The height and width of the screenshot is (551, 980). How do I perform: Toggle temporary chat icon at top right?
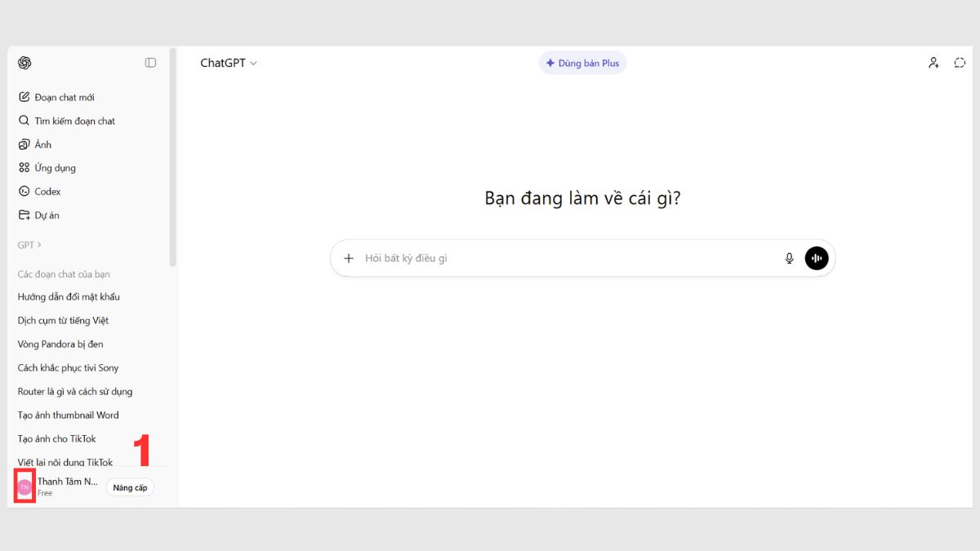[x=960, y=63]
